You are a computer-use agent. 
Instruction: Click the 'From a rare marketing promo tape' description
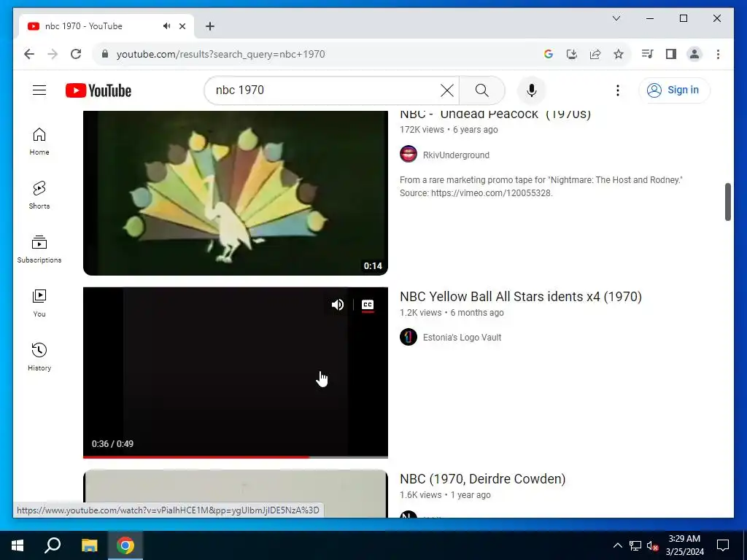[541, 186]
